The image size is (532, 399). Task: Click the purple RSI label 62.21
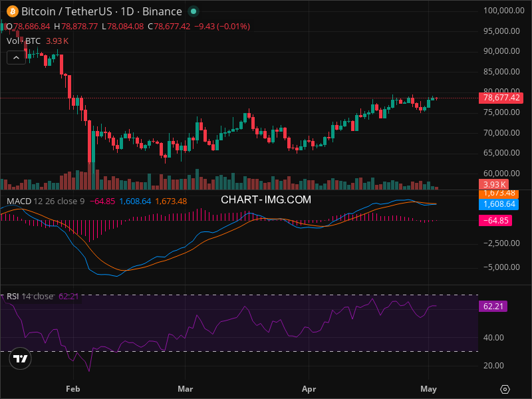click(x=493, y=307)
